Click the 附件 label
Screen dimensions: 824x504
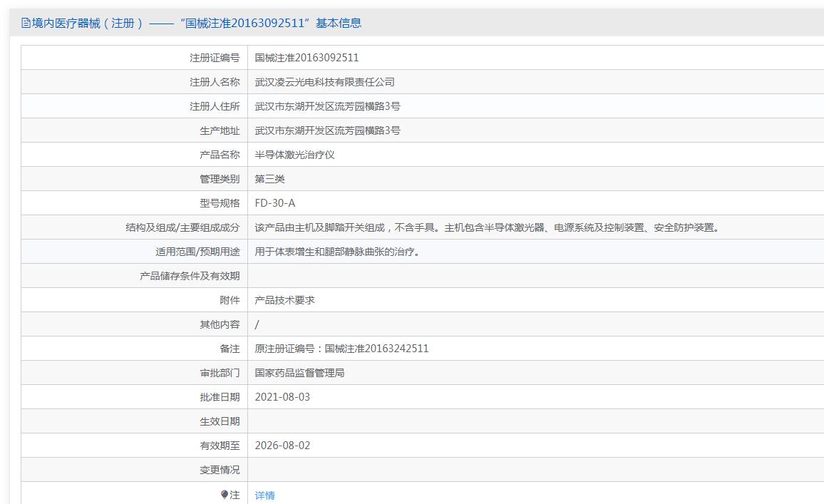230,300
